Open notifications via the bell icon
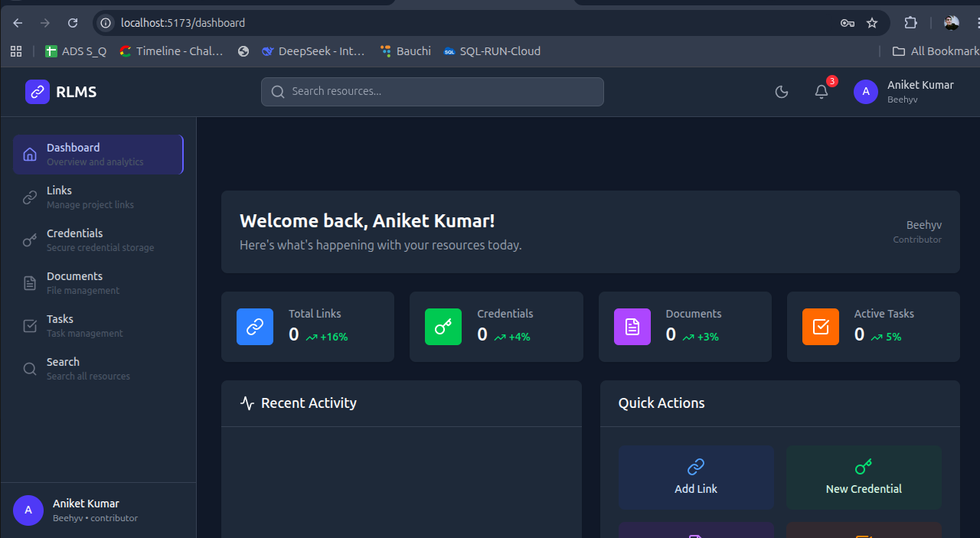The image size is (980, 538). [x=822, y=92]
